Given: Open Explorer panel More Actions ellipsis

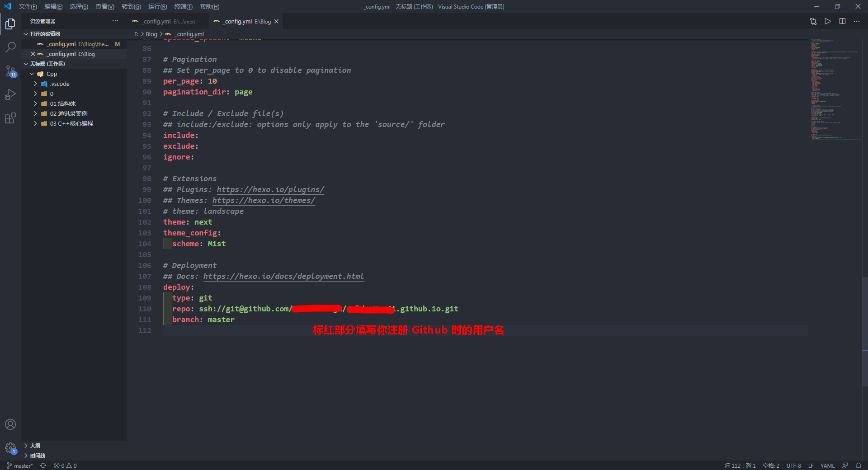Looking at the screenshot, I should point(115,21).
